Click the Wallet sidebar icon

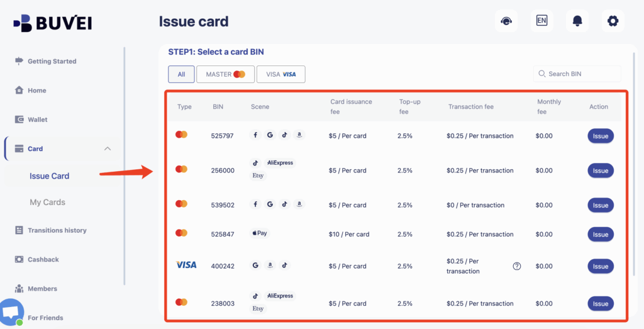click(x=19, y=120)
